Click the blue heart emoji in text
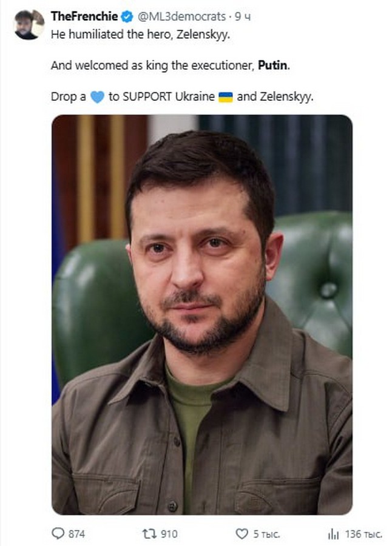The width and height of the screenshot is (392, 546). pos(97,97)
